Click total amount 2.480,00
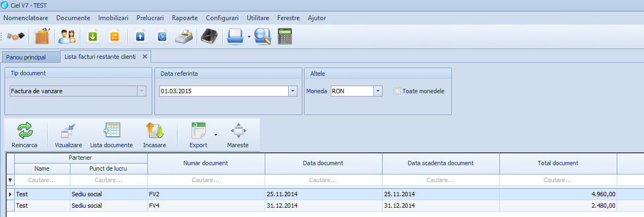The width and height of the screenshot is (644, 217). [x=558, y=206]
